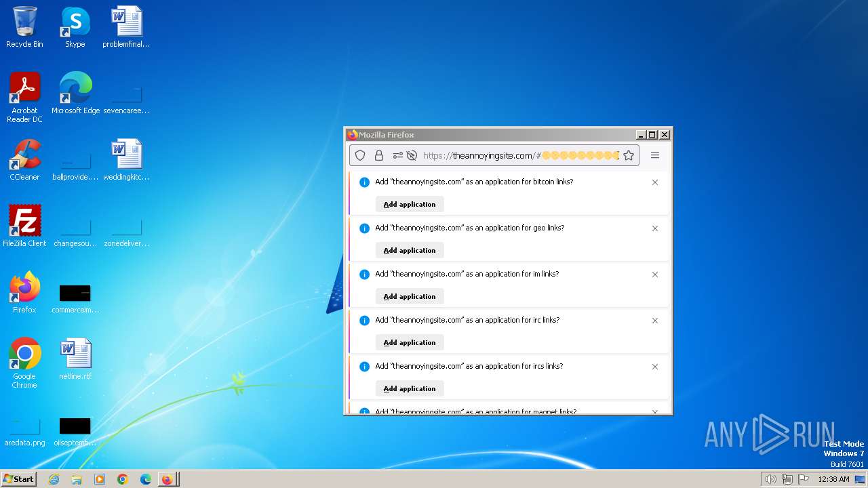Close the Mozilla Firefox window
Screen dimensions: 868x488
665,135
